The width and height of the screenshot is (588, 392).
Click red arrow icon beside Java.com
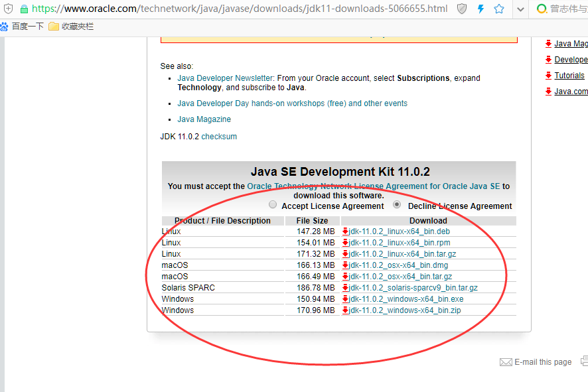click(x=548, y=91)
